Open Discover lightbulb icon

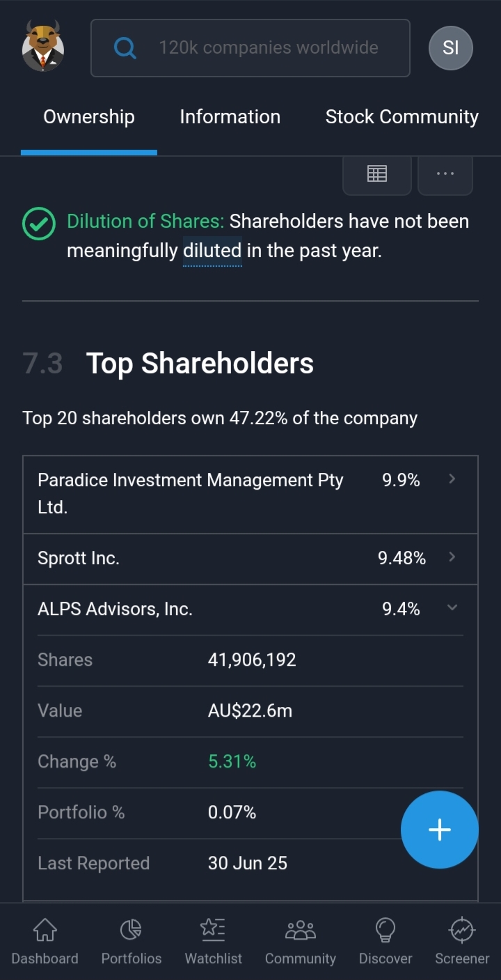(385, 941)
